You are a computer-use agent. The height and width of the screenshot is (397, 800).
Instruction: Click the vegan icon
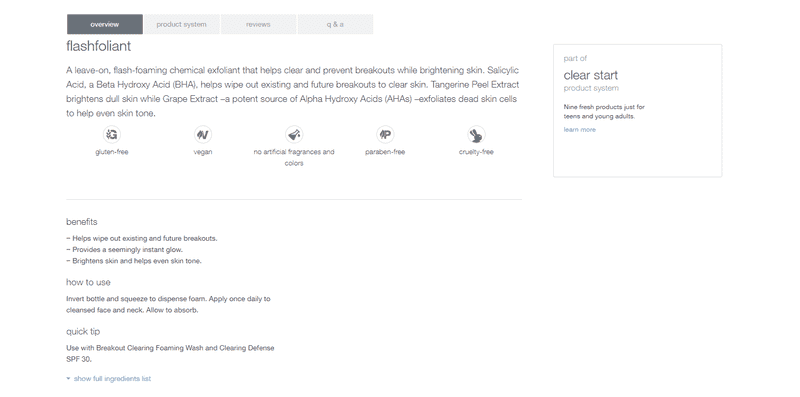tap(203, 135)
